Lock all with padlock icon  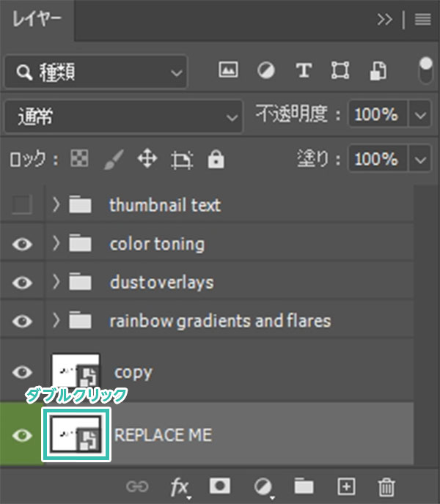(x=216, y=159)
